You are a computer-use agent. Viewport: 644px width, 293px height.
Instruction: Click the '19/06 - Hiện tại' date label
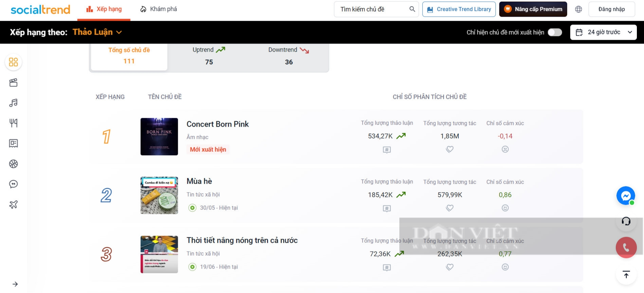[219, 267]
